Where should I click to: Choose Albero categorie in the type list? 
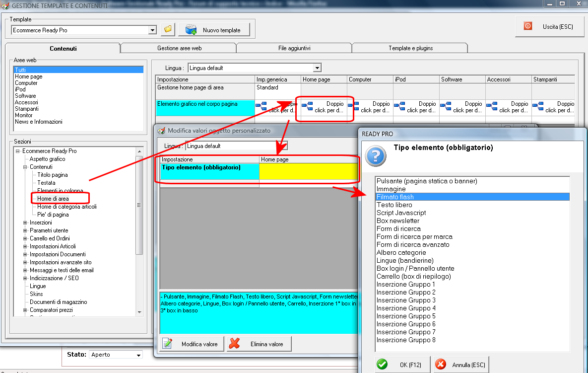401,252
